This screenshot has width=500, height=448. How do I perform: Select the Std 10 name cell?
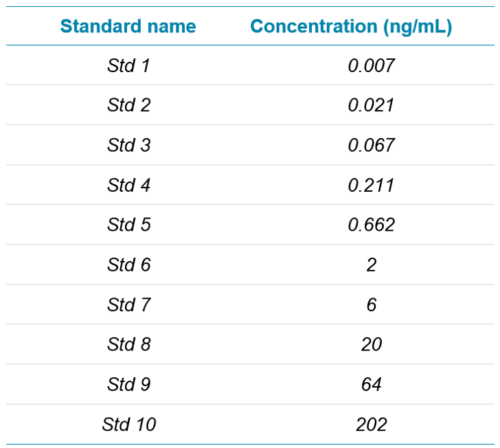(x=129, y=424)
